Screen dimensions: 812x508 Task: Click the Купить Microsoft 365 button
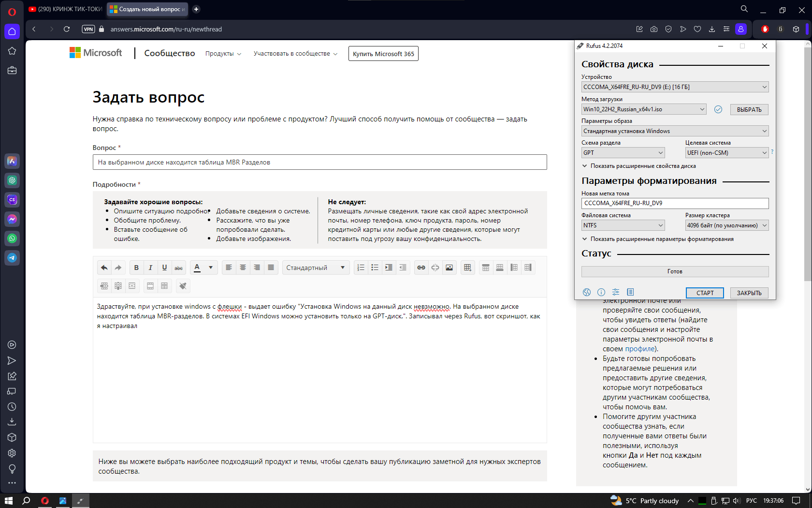point(383,54)
